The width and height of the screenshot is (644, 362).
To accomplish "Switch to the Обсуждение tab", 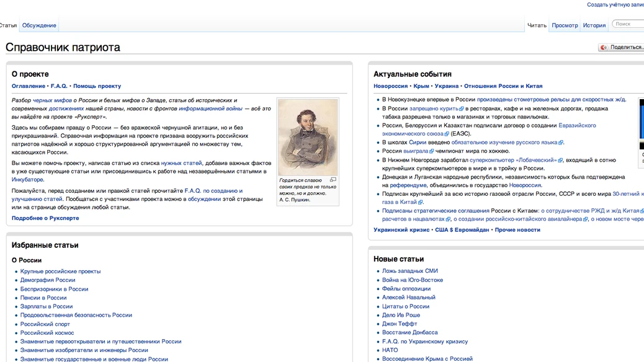I will click(39, 25).
